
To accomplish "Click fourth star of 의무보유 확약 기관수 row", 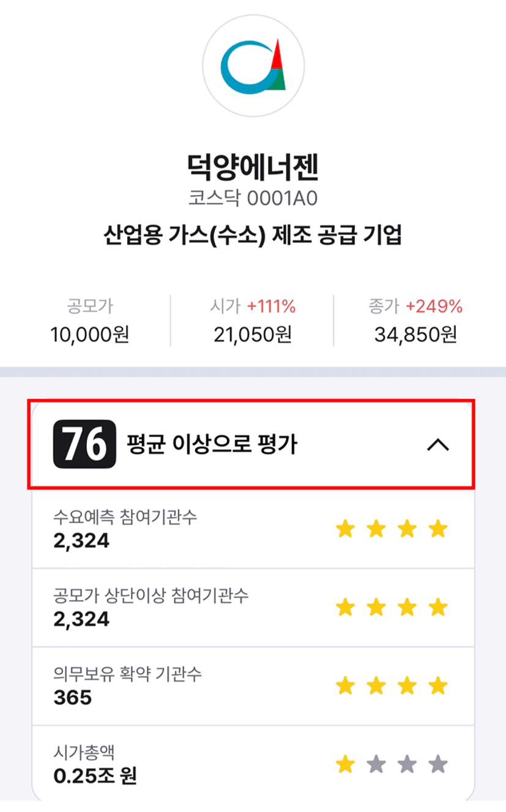I will point(438,686).
